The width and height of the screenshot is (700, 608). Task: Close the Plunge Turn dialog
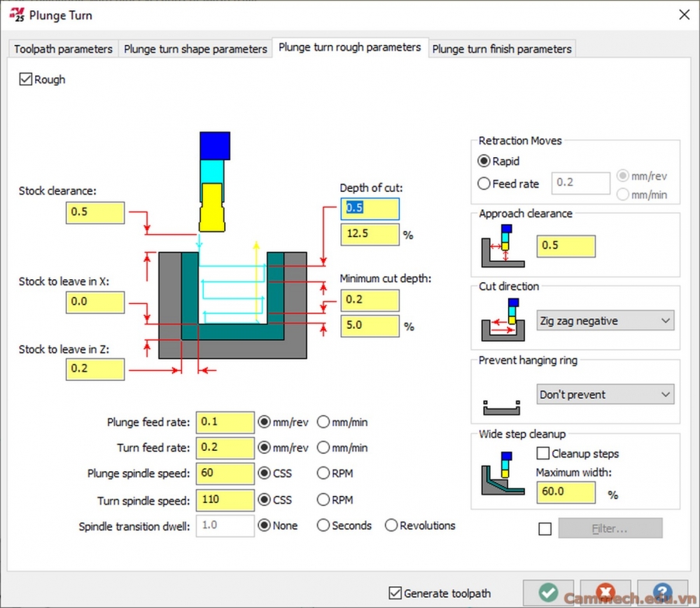click(x=684, y=15)
